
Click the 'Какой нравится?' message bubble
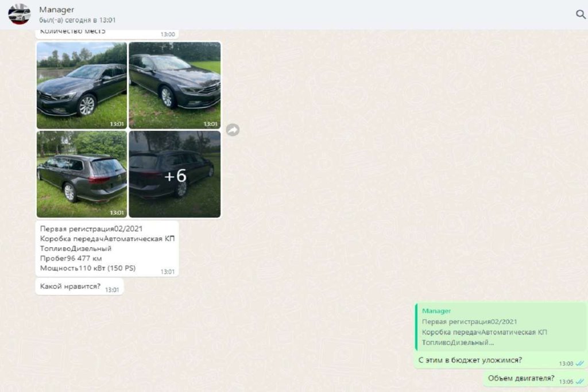70,286
